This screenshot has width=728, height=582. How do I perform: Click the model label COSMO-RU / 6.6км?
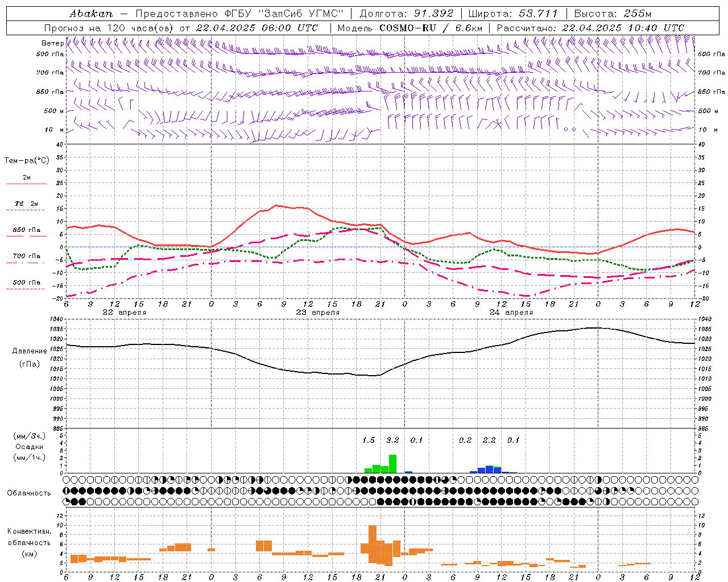coord(431,28)
